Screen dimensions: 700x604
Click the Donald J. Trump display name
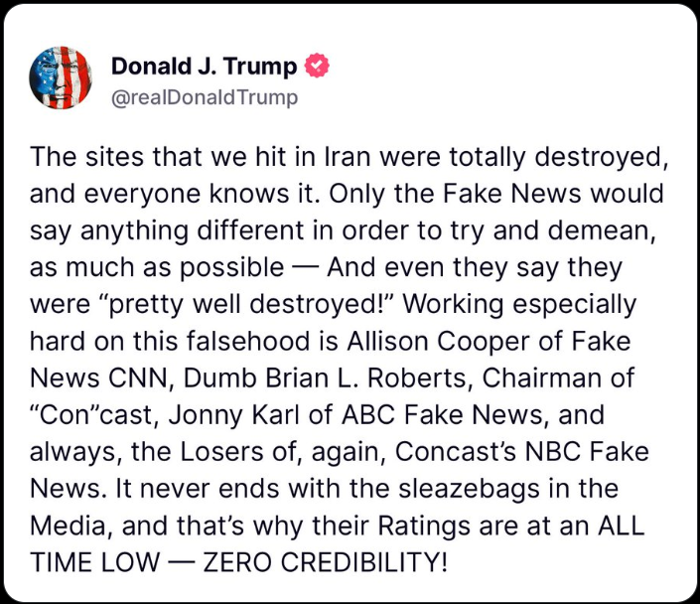(204, 67)
